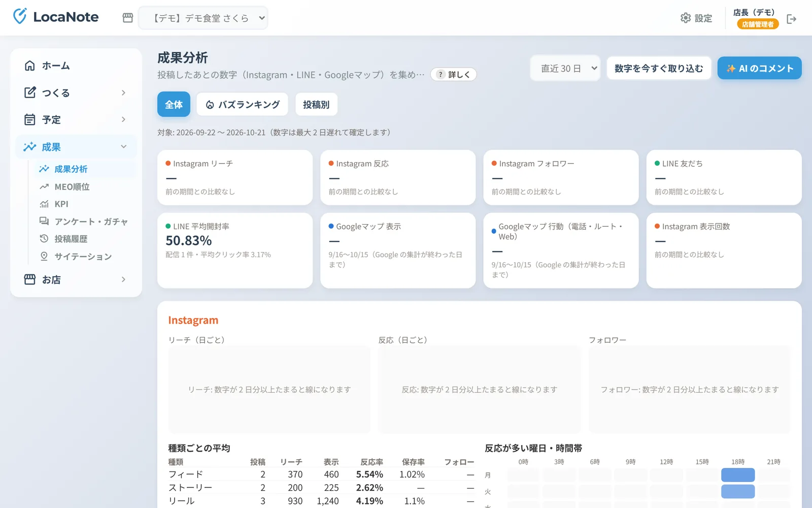Image resolution: width=812 pixels, height=508 pixels.
Task: Switch to the バズランキング tab
Action: point(243,104)
